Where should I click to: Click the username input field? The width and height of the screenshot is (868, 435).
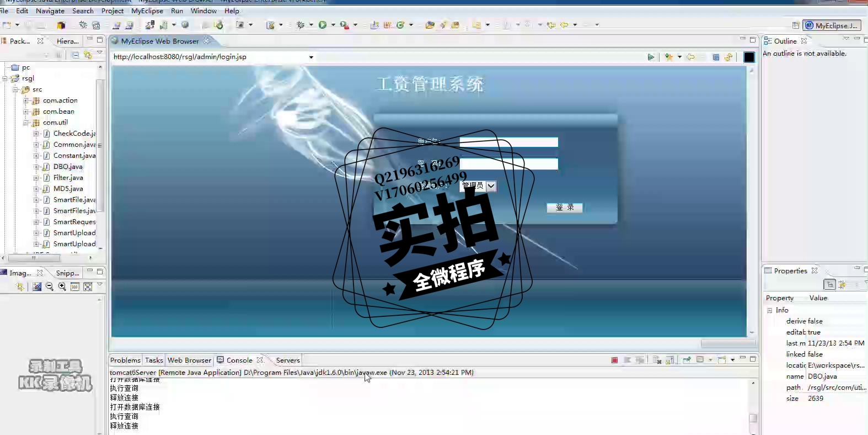[508, 142]
